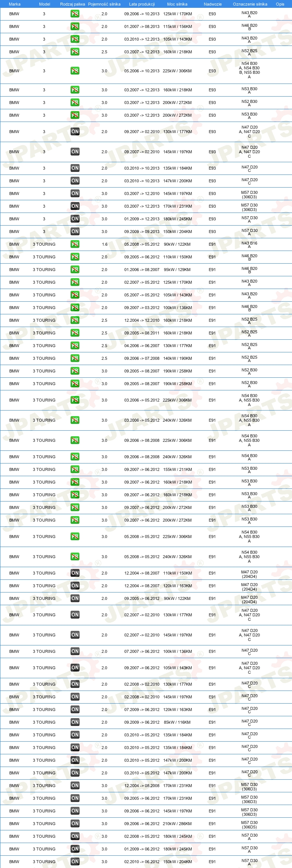Click the '02.2008 -> 05.2012' production years cell
This screenshot has width=292, height=868.
click(x=142, y=836)
